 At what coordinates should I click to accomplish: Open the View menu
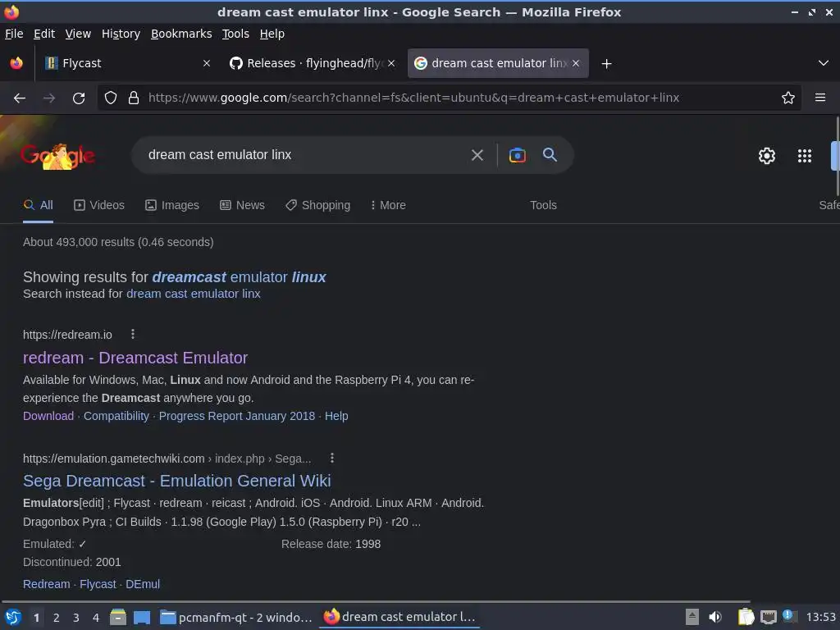tap(78, 34)
